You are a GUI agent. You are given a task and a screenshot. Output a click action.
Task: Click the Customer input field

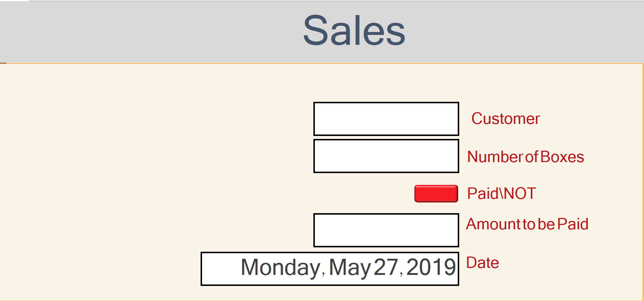click(x=386, y=119)
